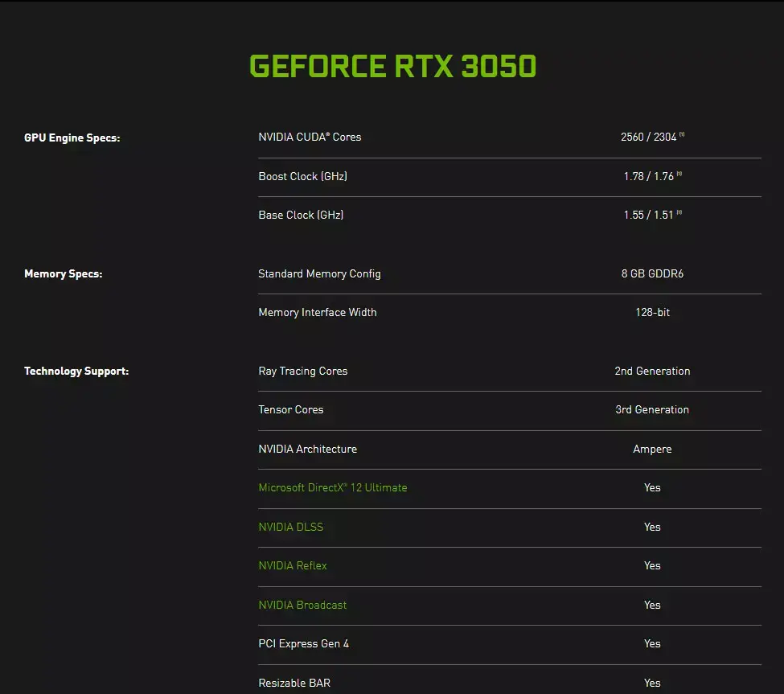
Task: Click the GEFORCE RTX 3050 heading
Action: click(x=392, y=67)
